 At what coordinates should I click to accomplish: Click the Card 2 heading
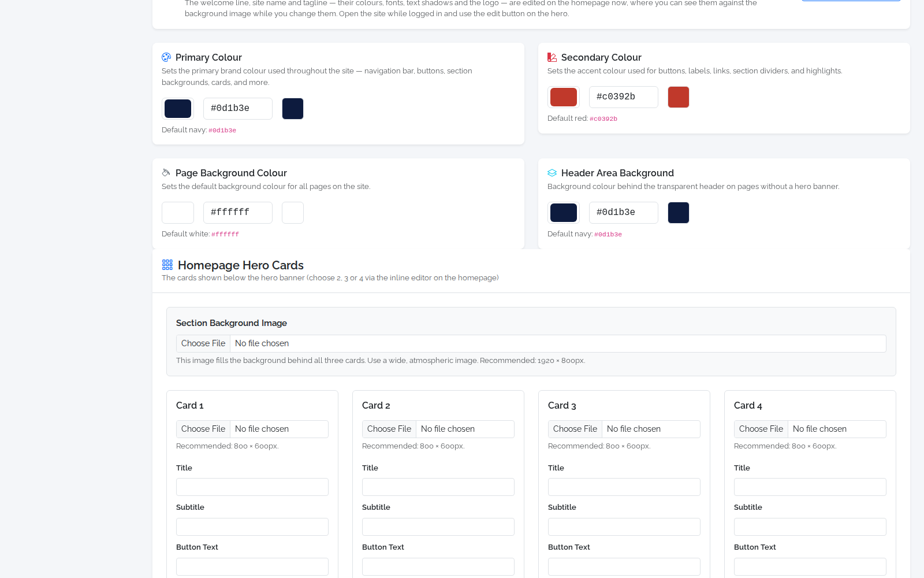tap(376, 406)
